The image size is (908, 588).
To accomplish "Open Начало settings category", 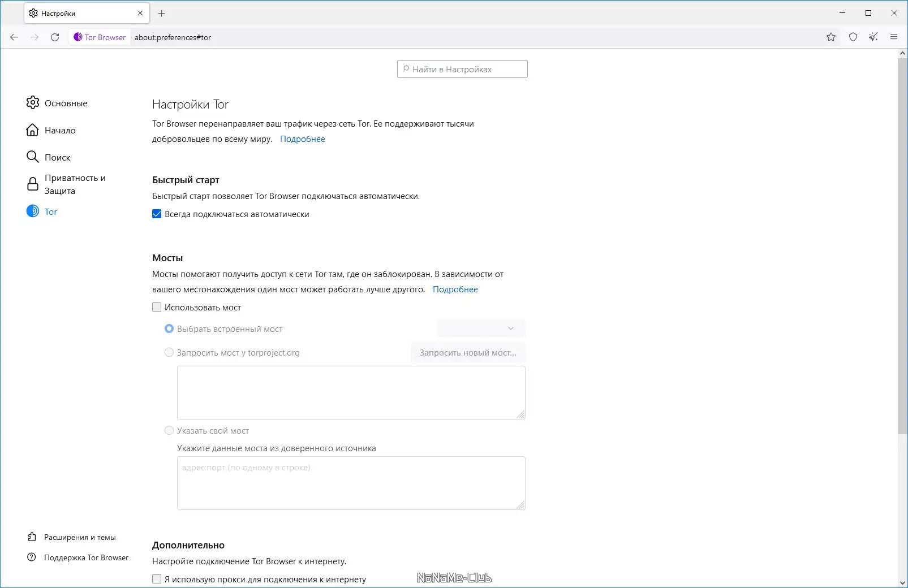I will (60, 131).
